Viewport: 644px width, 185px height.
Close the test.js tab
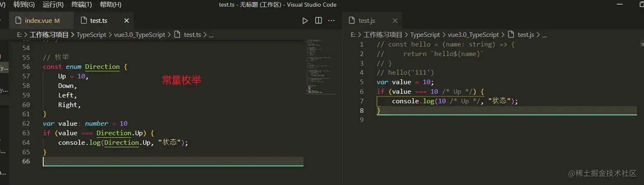coord(395,20)
